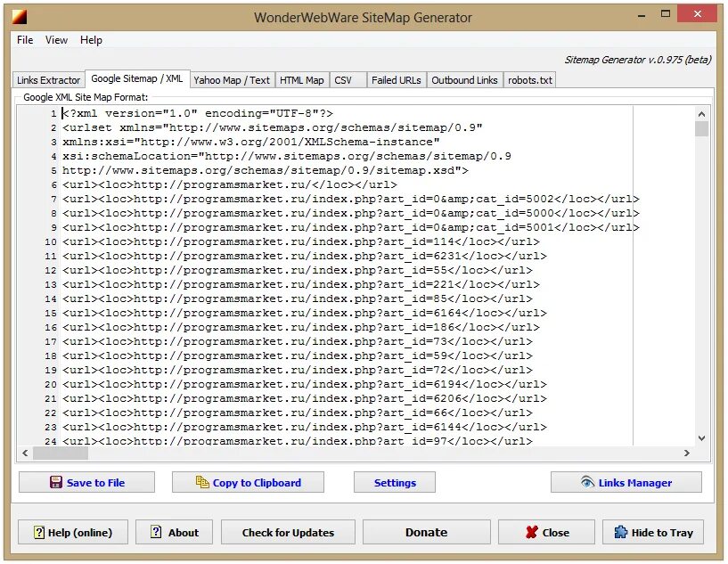Click the puzzle icon on Hide to Tray
The height and width of the screenshot is (564, 728).
(x=620, y=532)
